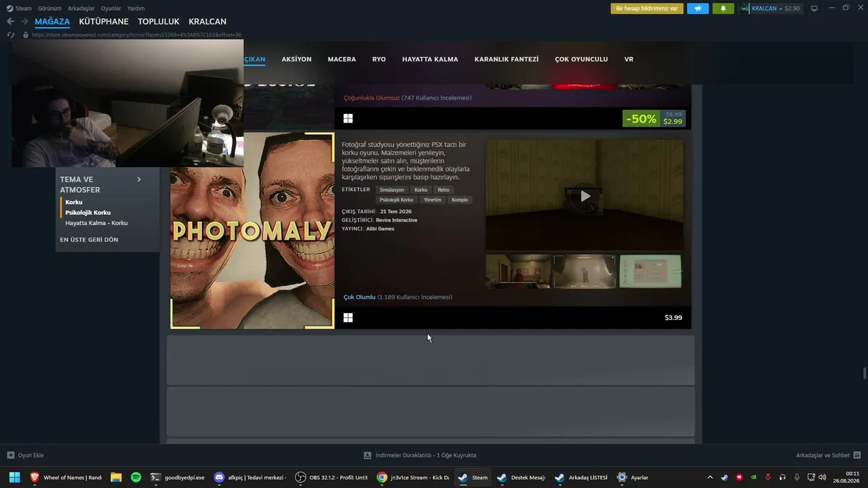Select Psikolojik Korku in the sidebar
Screen dimensions: 868x488
(87, 213)
